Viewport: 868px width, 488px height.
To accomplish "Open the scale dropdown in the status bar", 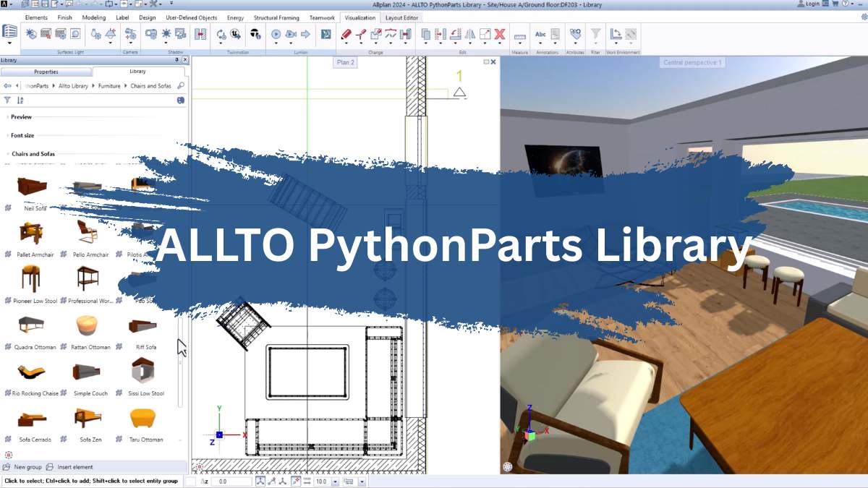I will pyautogui.click(x=334, y=481).
